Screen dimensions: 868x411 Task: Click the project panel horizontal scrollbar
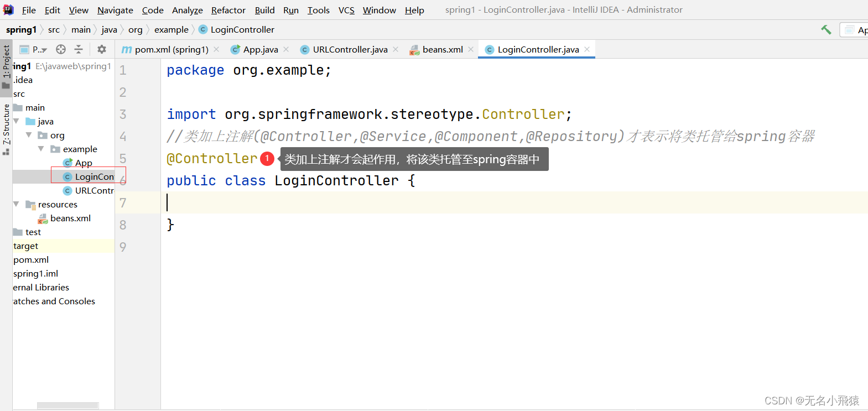pyautogui.click(x=67, y=405)
